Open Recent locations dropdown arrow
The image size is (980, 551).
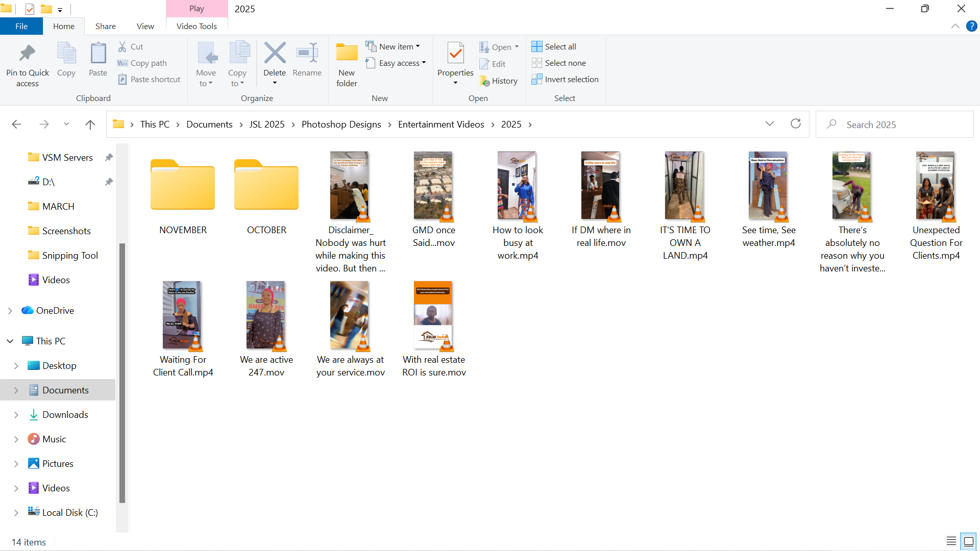click(66, 124)
